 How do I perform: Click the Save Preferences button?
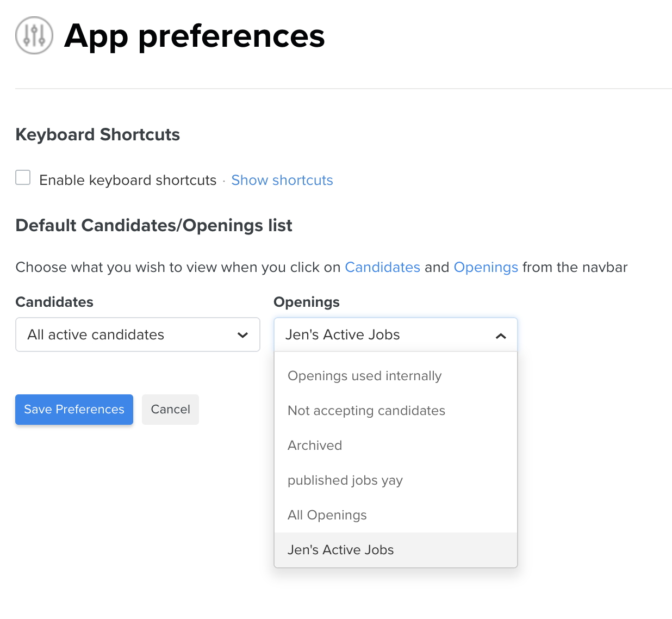point(74,410)
